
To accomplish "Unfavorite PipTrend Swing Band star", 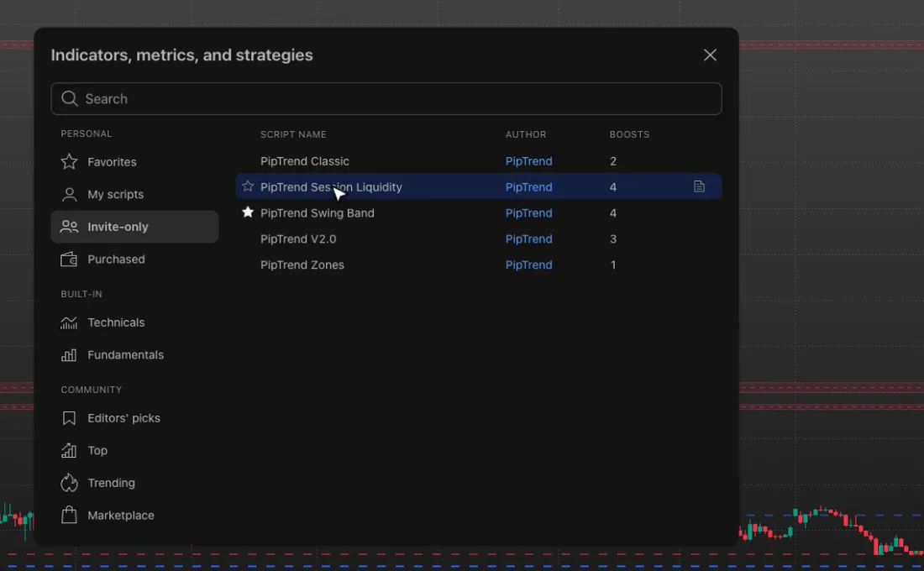I will pos(248,212).
